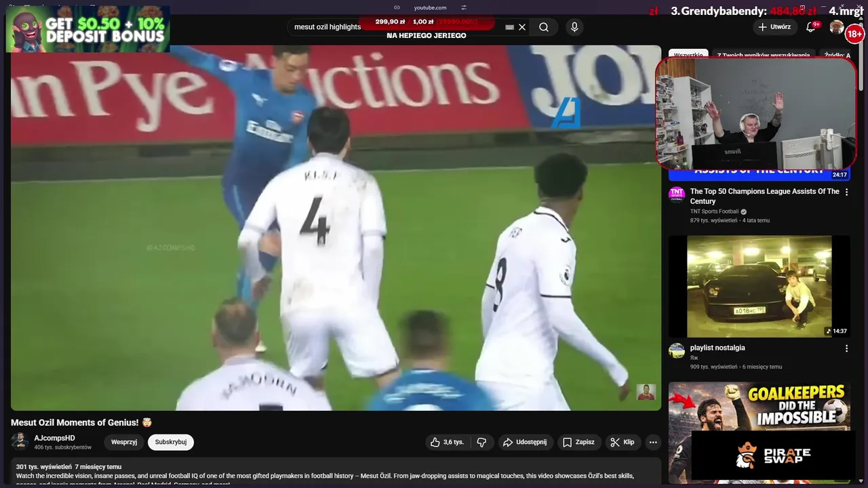Dislike the video with thumbs down
The height and width of the screenshot is (488, 868).
click(481, 442)
